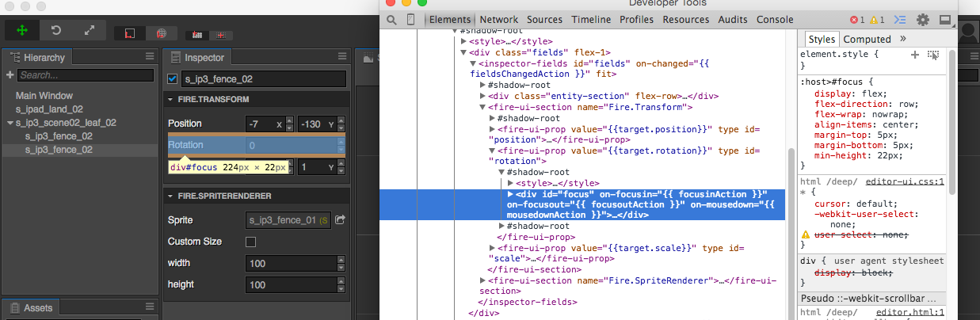This screenshot has width=980, height=320.
Task: Add a new entity with plus icon
Action: point(10,75)
